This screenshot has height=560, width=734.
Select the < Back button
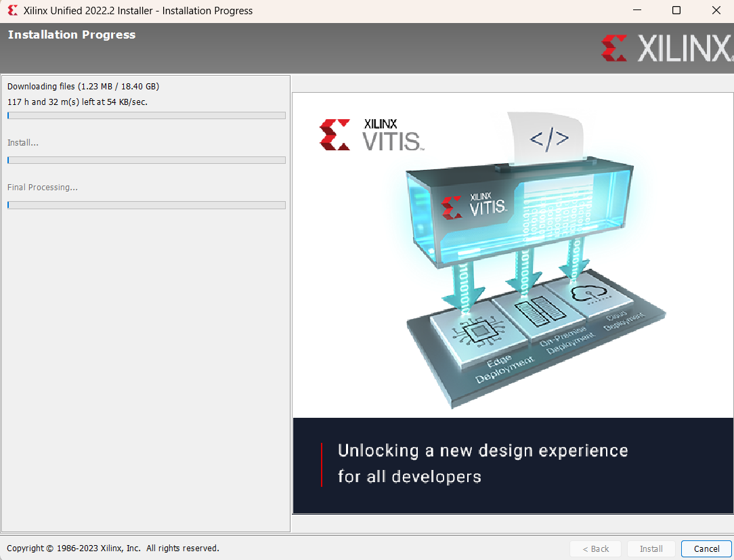tap(595, 548)
